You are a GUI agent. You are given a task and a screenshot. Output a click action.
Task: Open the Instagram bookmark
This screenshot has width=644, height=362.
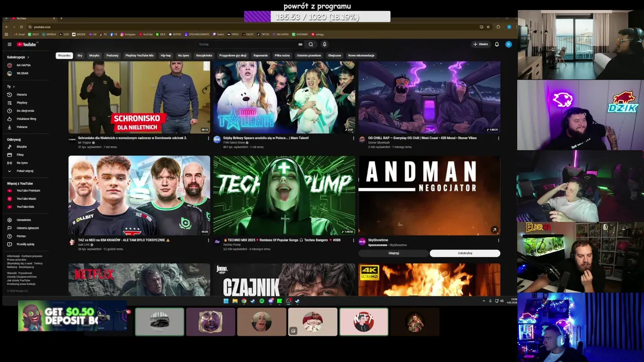click(x=128, y=34)
